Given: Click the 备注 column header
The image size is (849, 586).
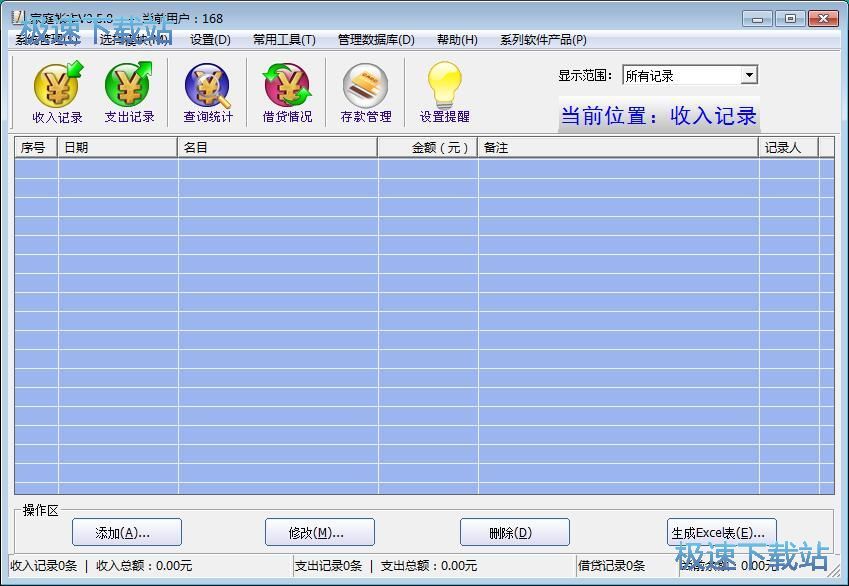Looking at the screenshot, I should coord(618,148).
